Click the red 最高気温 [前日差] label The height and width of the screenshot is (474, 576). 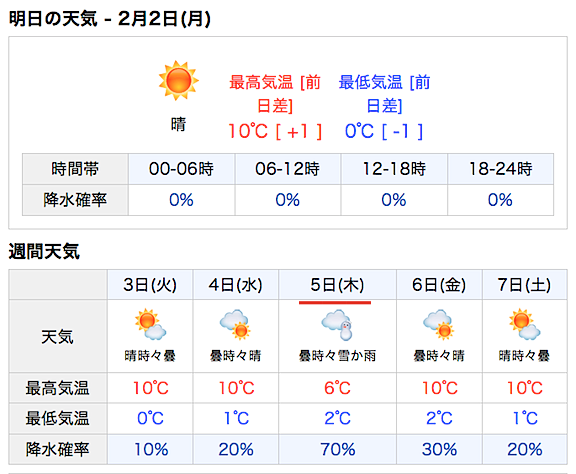tap(275, 94)
